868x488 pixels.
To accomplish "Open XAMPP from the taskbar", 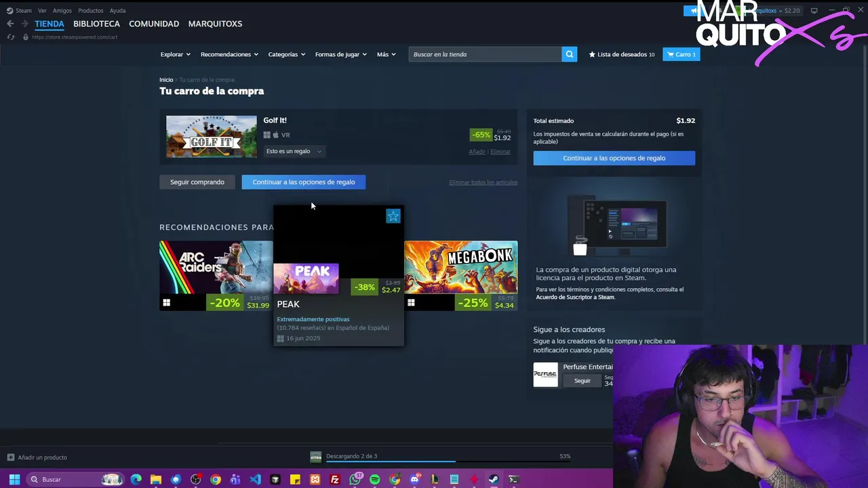I will [x=315, y=479].
